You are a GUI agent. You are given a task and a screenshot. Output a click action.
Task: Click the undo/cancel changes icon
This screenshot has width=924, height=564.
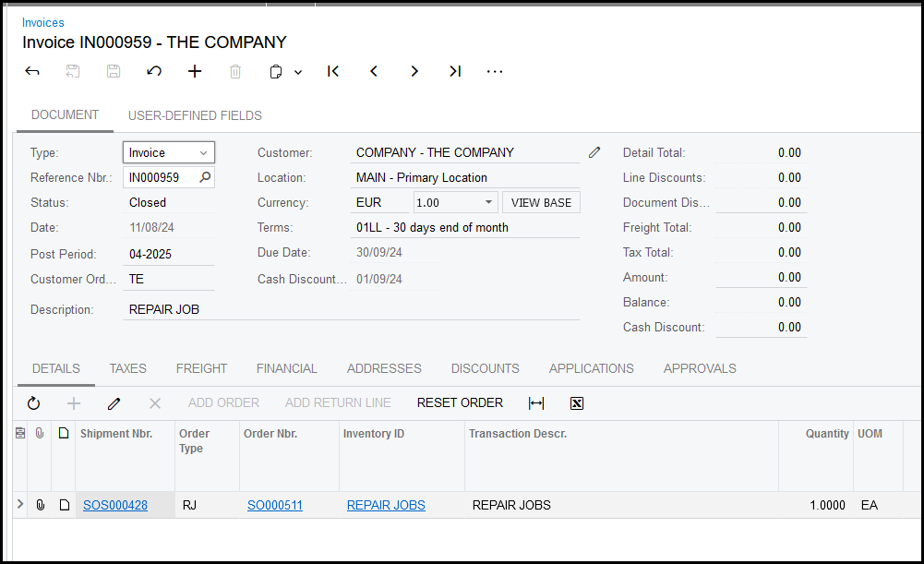[x=154, y=71]
